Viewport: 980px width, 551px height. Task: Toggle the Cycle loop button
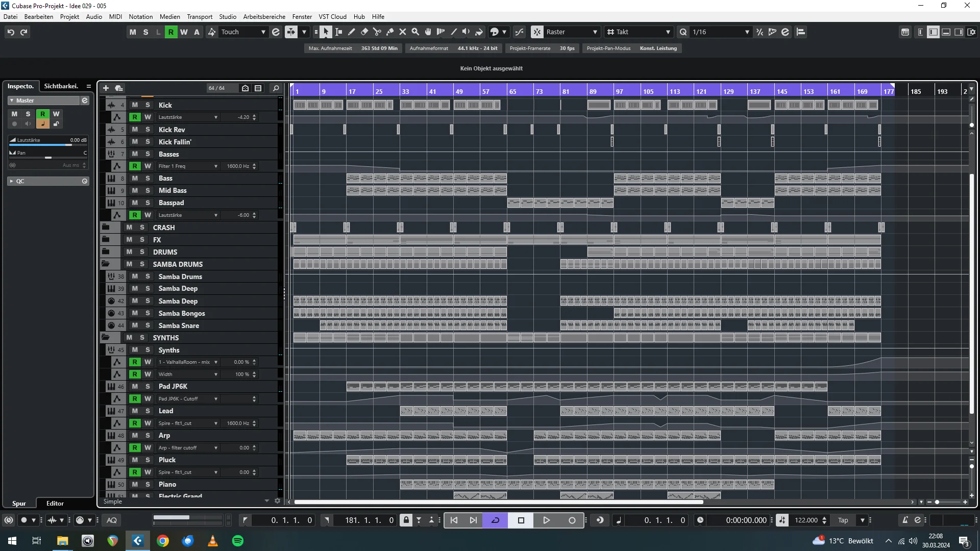[495, 520]
